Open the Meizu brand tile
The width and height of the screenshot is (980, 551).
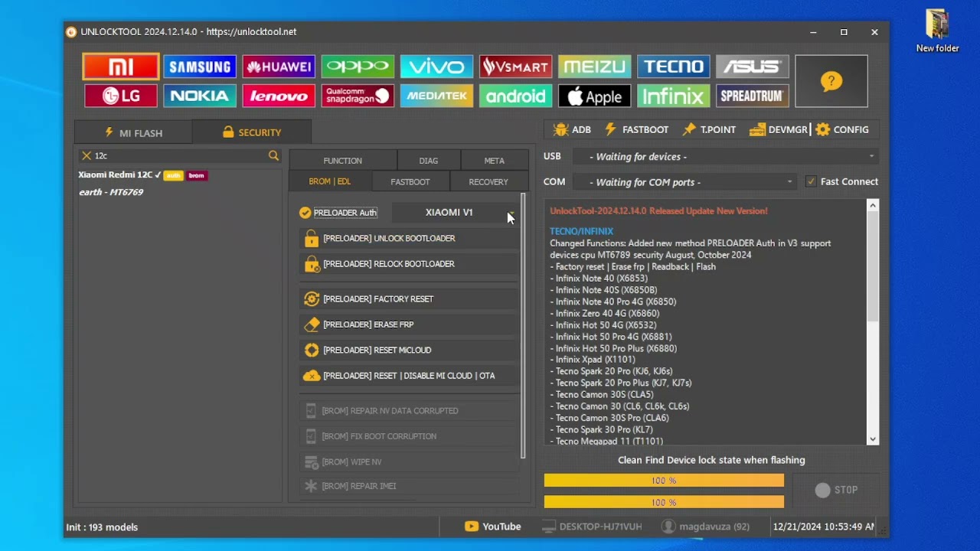point(594,67)
